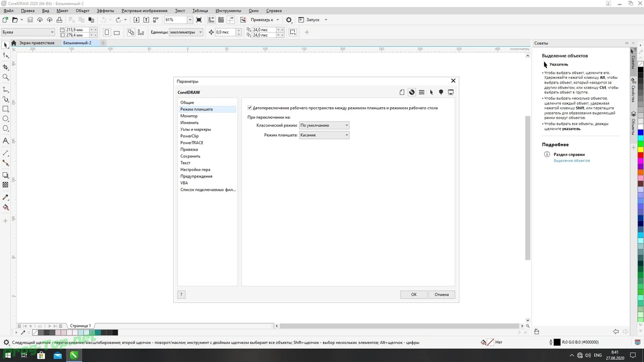The width and height of the screenshot is (644, 362).
Task: Select the Ellipse tool
Action: click(x=5, y=119)
